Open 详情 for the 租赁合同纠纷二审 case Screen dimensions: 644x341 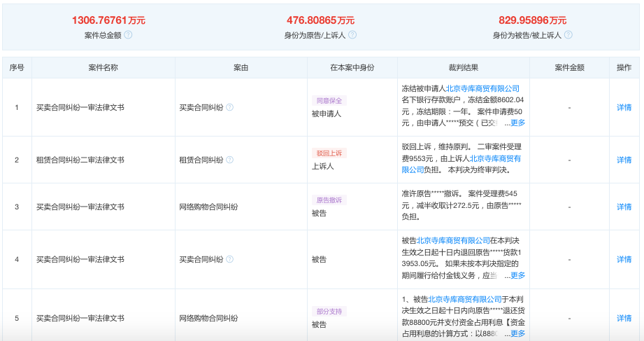point(624,160)
